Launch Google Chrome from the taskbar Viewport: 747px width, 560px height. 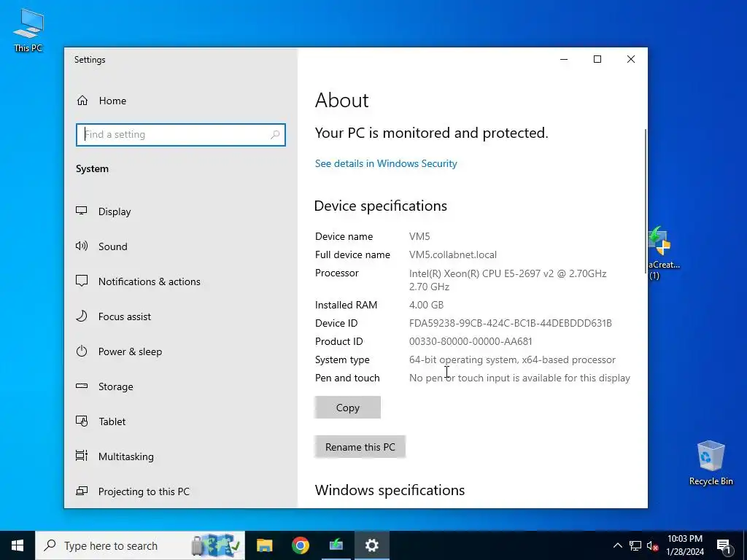(x=300, y=545)
